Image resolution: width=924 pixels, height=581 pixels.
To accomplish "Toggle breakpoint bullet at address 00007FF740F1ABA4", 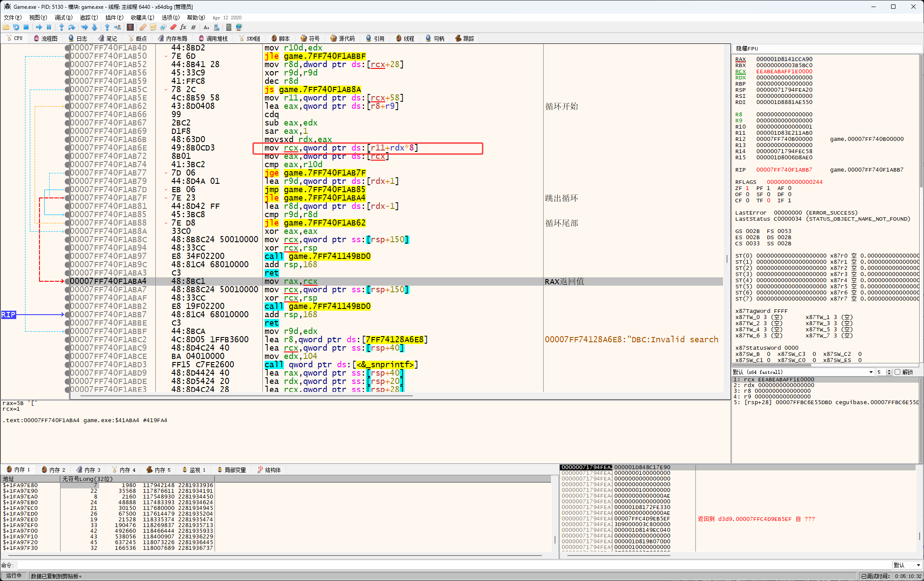I will point(67,281).
